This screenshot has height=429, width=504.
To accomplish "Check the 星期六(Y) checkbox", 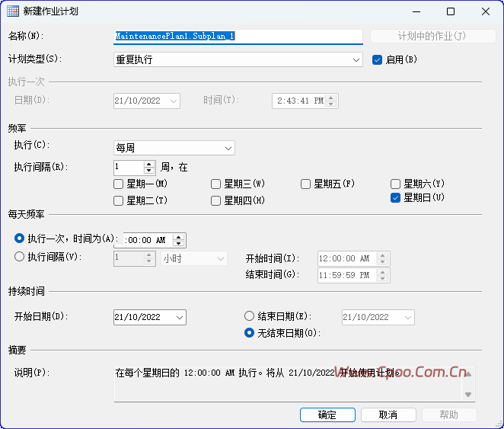I will coord(395,184).
